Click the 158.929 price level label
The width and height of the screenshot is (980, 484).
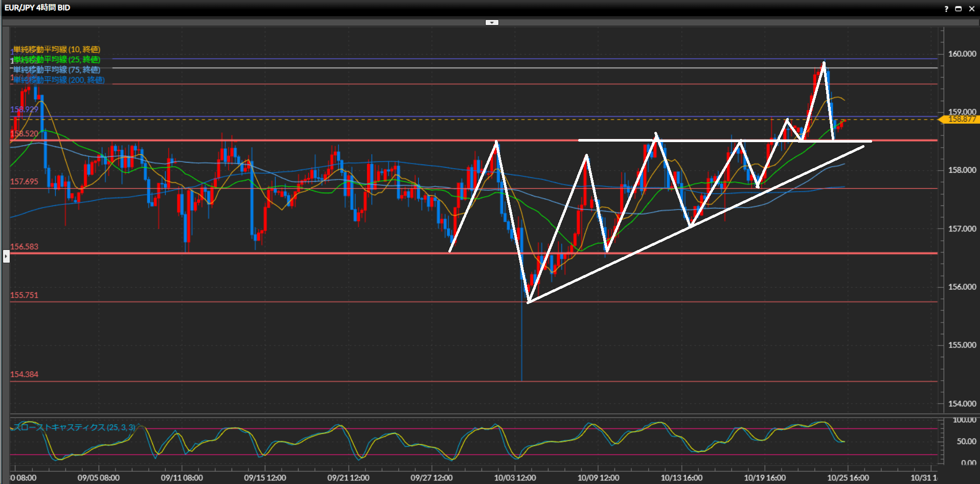(x=25, y=109)
